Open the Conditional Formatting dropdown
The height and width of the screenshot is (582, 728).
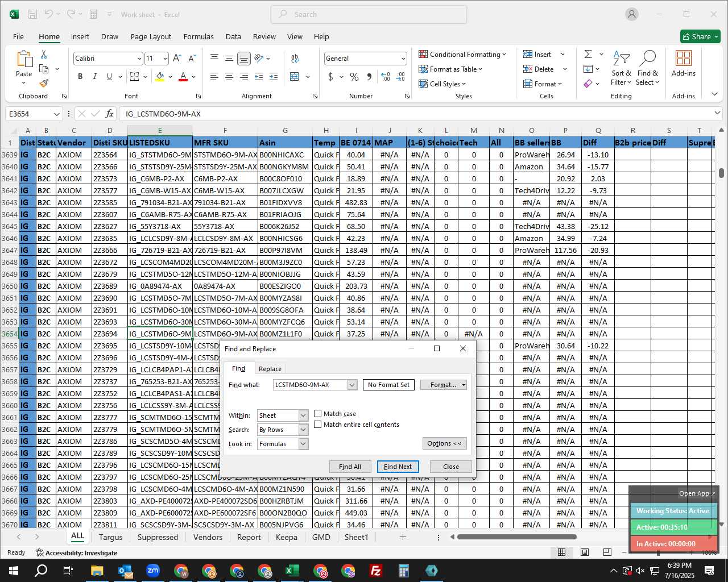(462, 54)
